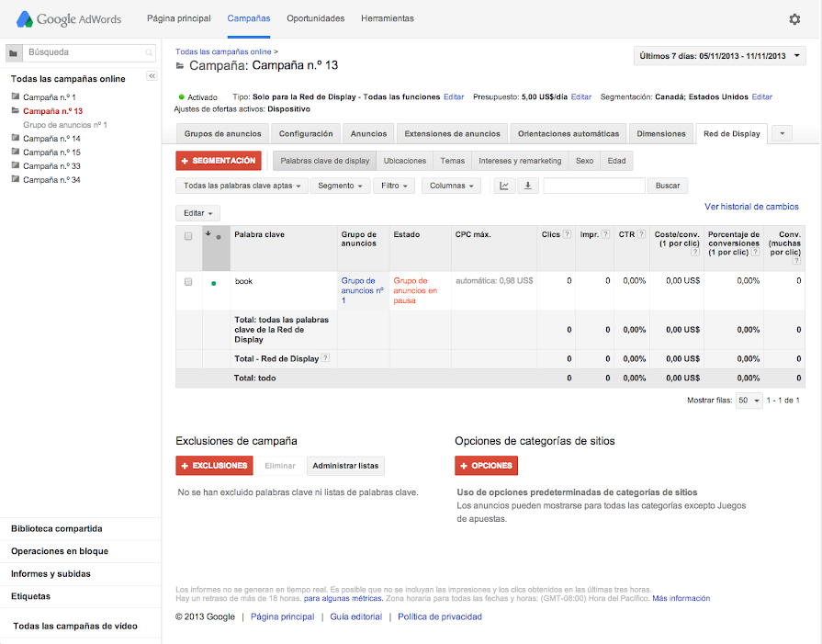This screenshot has height=644, width=822.
Task: Click the folder icon beside Búsqueda
Action: point(14,53)
